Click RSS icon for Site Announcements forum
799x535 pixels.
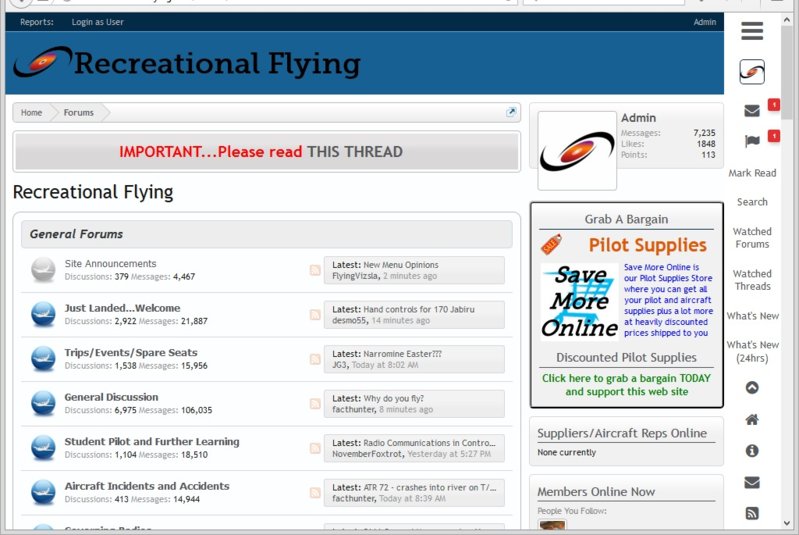pyautogui.click(x=315, y=270)
